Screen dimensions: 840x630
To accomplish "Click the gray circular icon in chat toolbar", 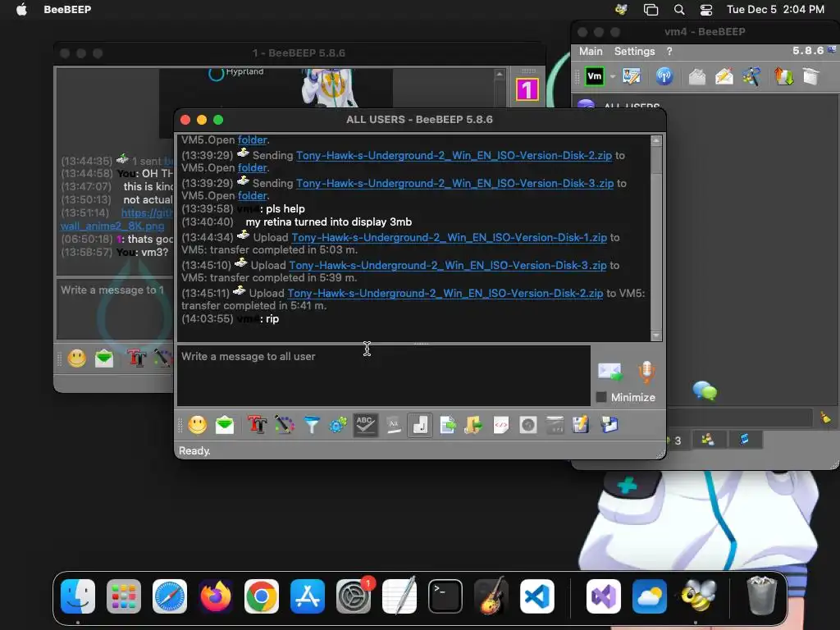I will 528,426.
